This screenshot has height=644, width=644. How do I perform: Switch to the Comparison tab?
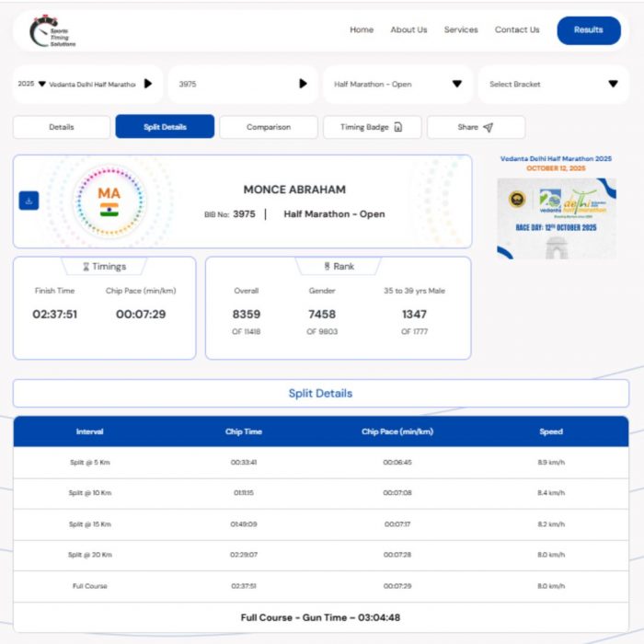pyautogui.click(x=268, y=127)
